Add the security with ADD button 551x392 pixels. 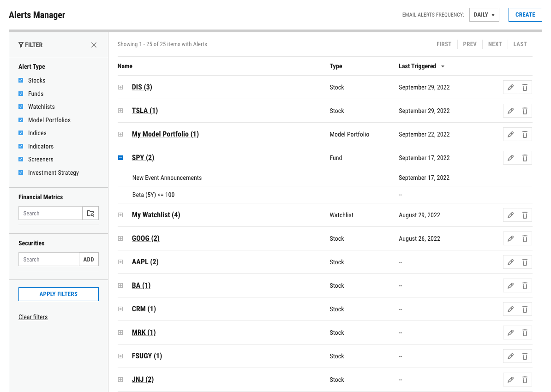[89, 260]
